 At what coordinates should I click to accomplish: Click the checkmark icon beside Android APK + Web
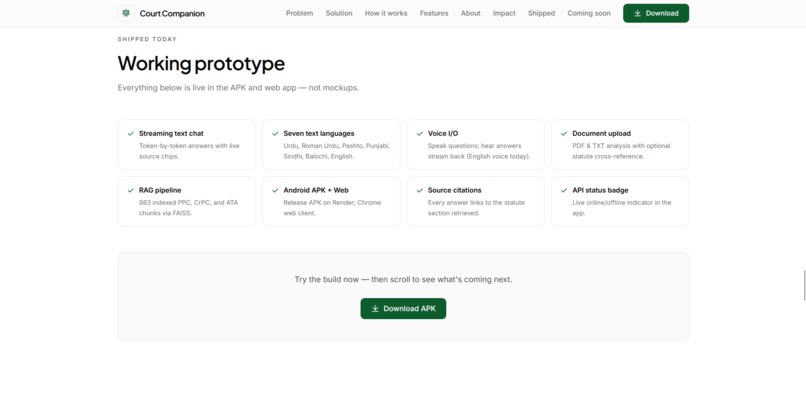coord(275,190)
